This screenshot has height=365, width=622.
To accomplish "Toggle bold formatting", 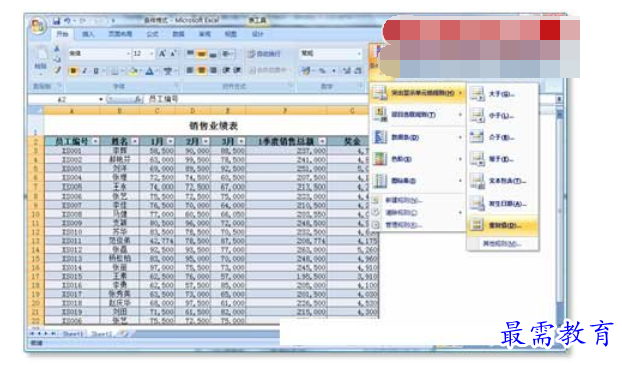I will pyautogui.click(x=73, y=71).
